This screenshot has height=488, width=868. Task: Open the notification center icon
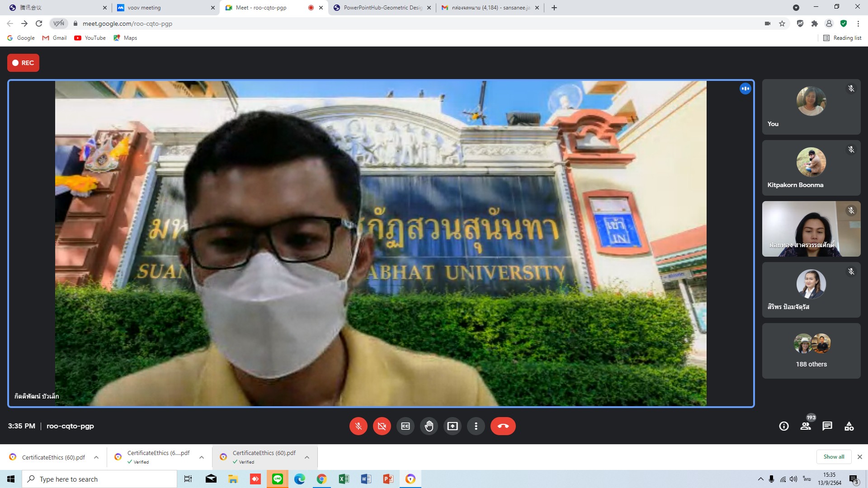coord(854,479)
